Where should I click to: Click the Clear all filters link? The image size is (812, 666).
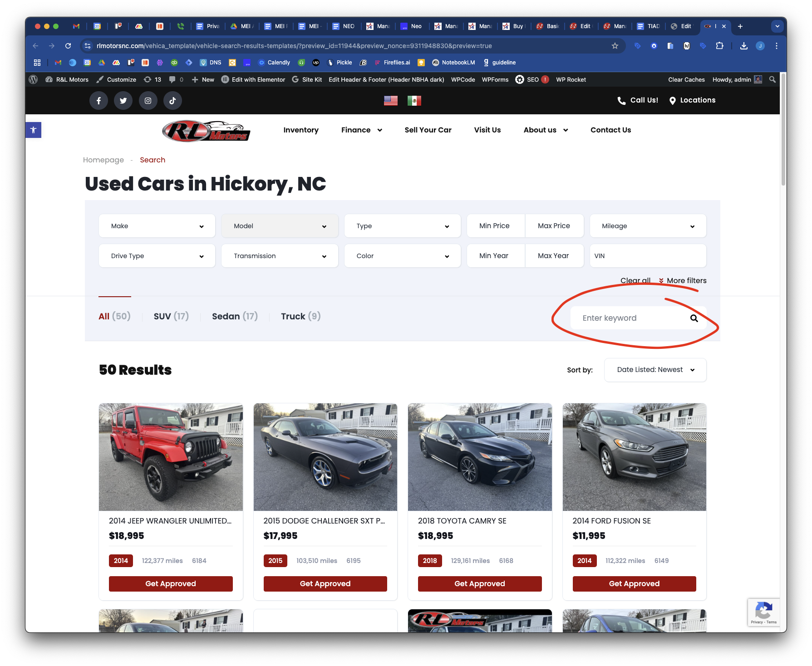point(635,280)
